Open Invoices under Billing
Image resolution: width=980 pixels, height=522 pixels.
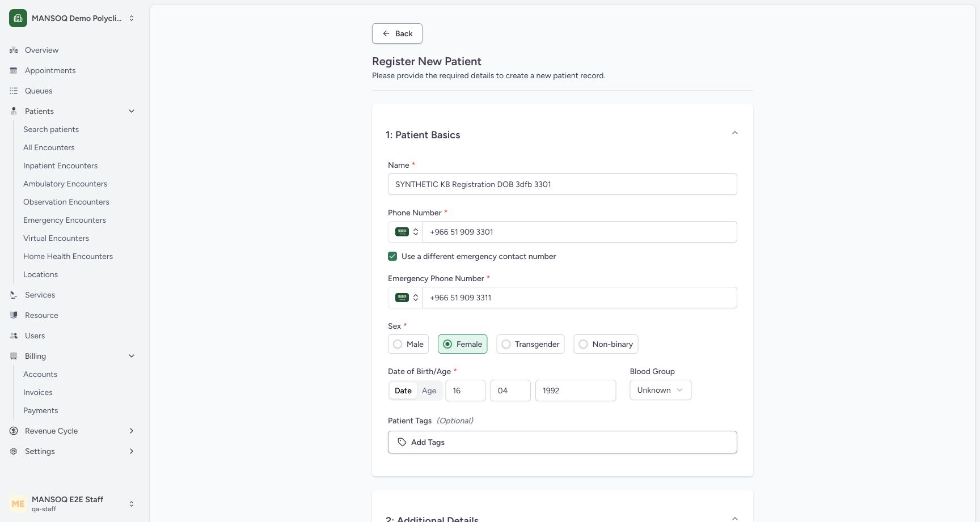coord(38,392)
